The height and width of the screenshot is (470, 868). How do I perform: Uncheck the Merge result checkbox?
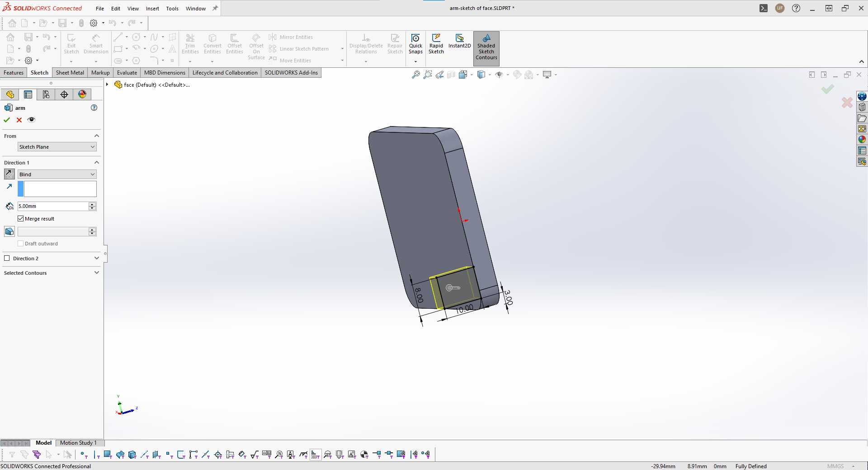[20, 219]
